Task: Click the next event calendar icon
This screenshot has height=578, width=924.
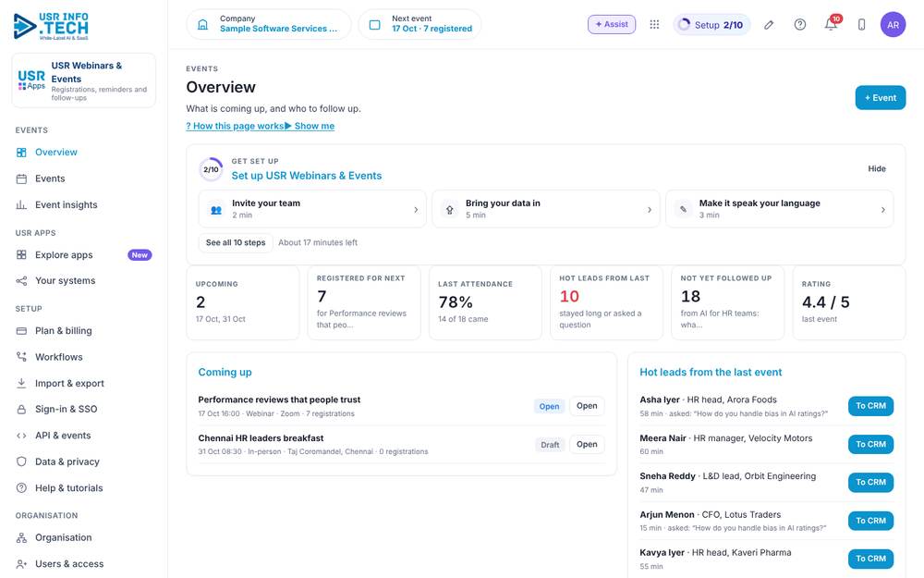Action: [375, 25]
